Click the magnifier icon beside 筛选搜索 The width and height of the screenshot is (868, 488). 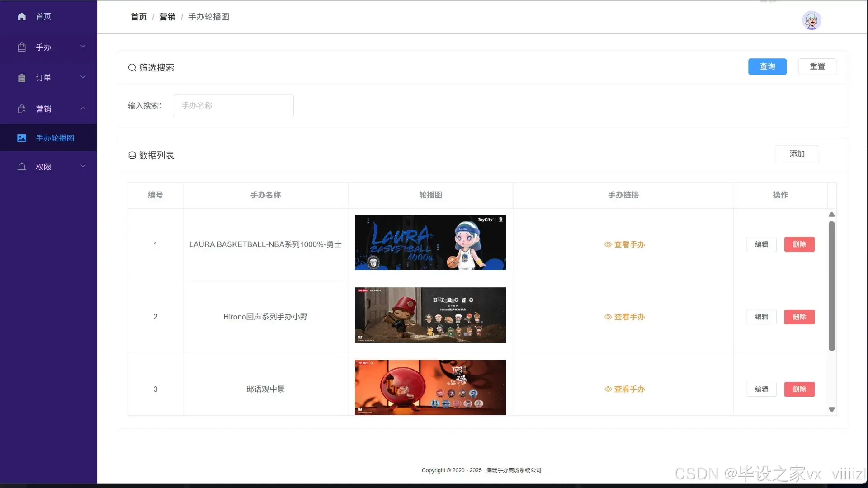132,67
